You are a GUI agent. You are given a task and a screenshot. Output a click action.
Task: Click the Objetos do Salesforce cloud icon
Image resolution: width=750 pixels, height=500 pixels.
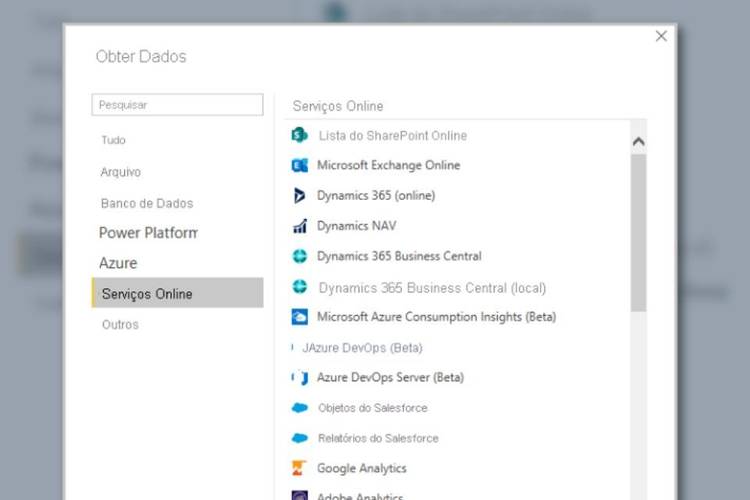tap(299, 408)
